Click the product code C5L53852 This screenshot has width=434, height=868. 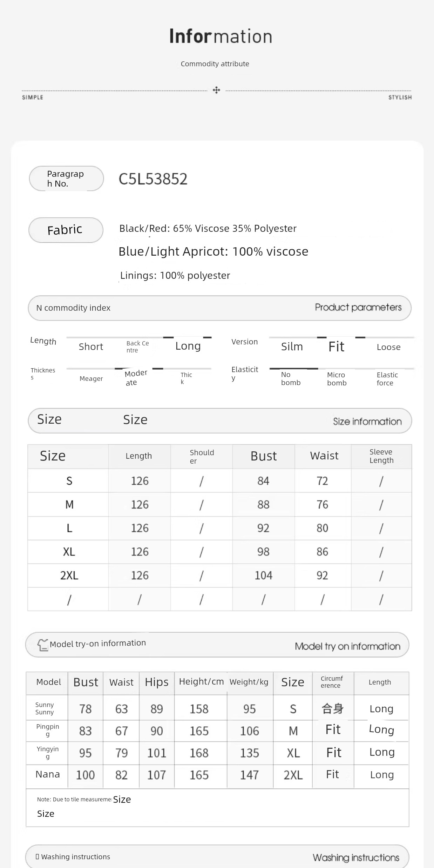pyautogui.click(x=153, y=179)
